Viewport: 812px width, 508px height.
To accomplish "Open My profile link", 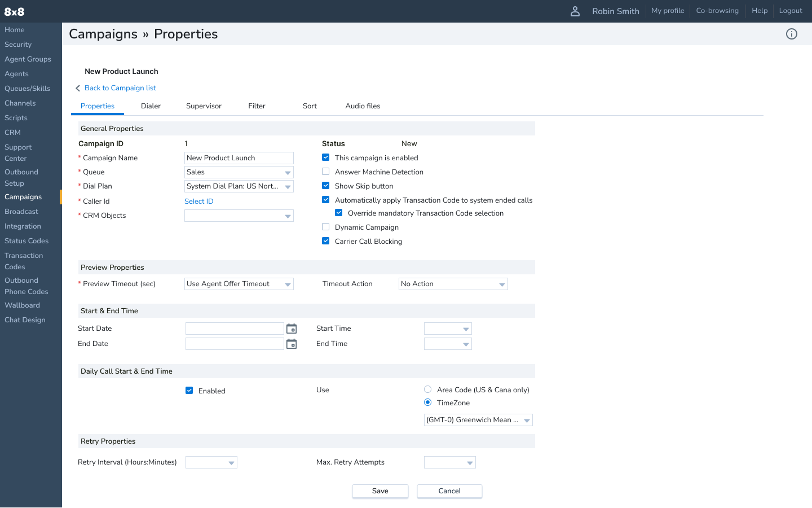I will (668, 11).
